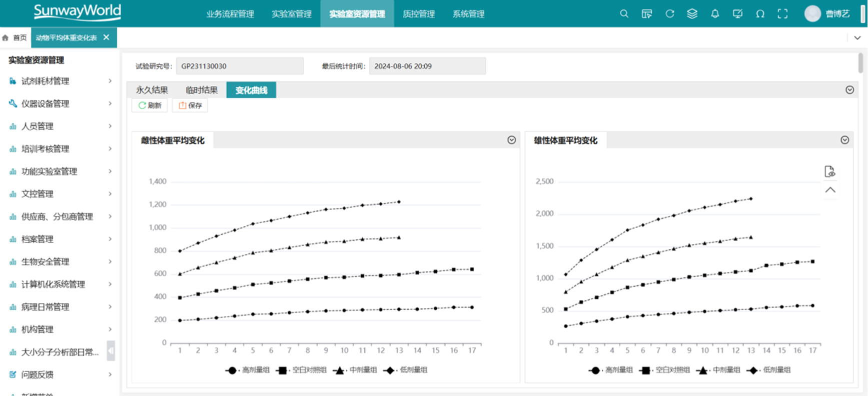Click the refresh circular arrow header icon

tap(669, 14)
